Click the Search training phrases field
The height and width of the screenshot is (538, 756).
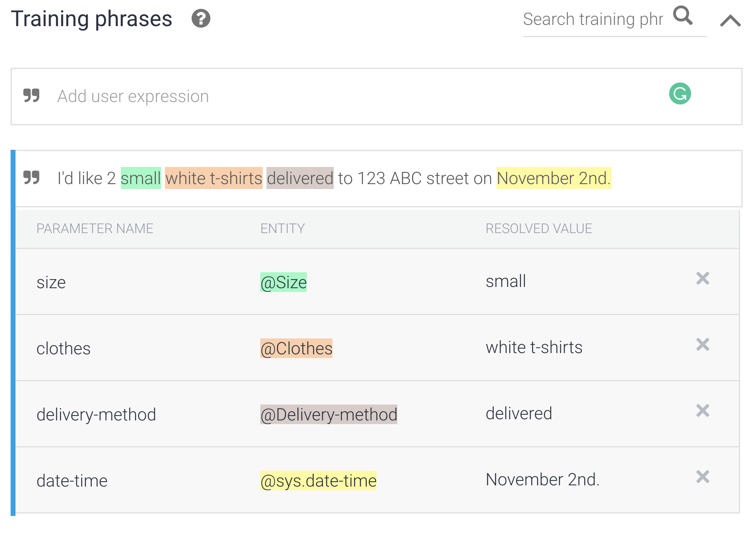coord(593,19)
